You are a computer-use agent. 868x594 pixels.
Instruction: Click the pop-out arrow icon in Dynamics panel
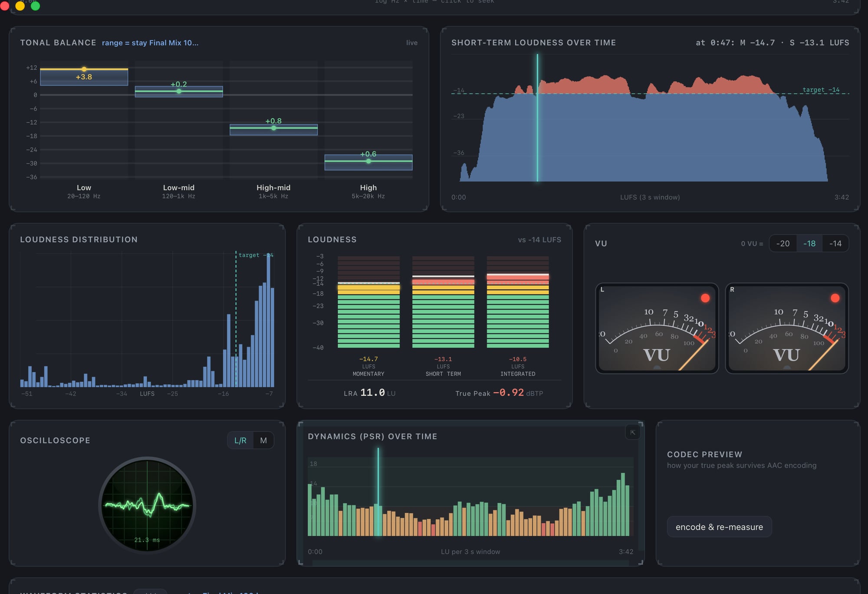pyautogui.click(x=633, y=433)
